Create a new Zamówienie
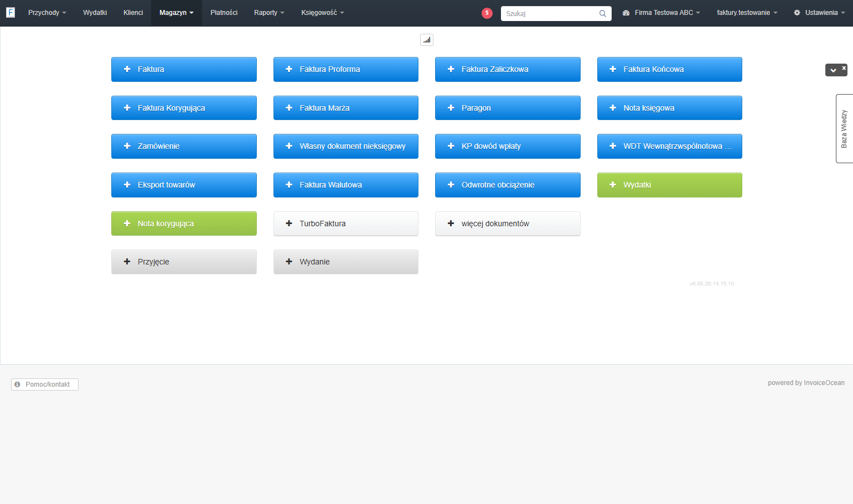The width and height of the screenshot is (853, 504). click(x=184, y=146)
